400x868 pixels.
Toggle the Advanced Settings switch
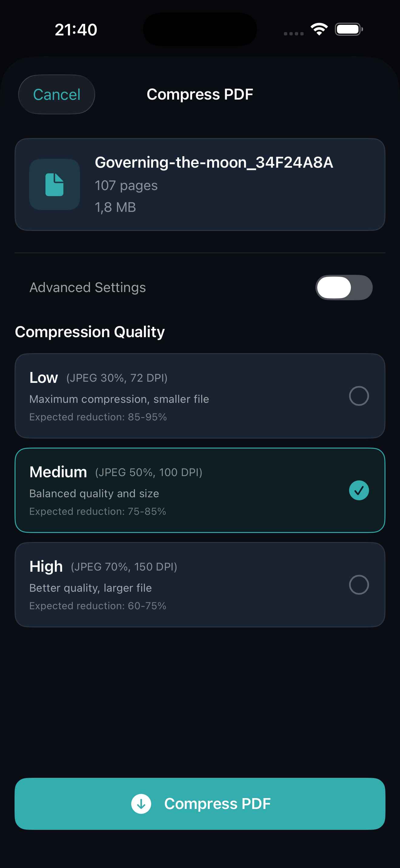[344, 288]
